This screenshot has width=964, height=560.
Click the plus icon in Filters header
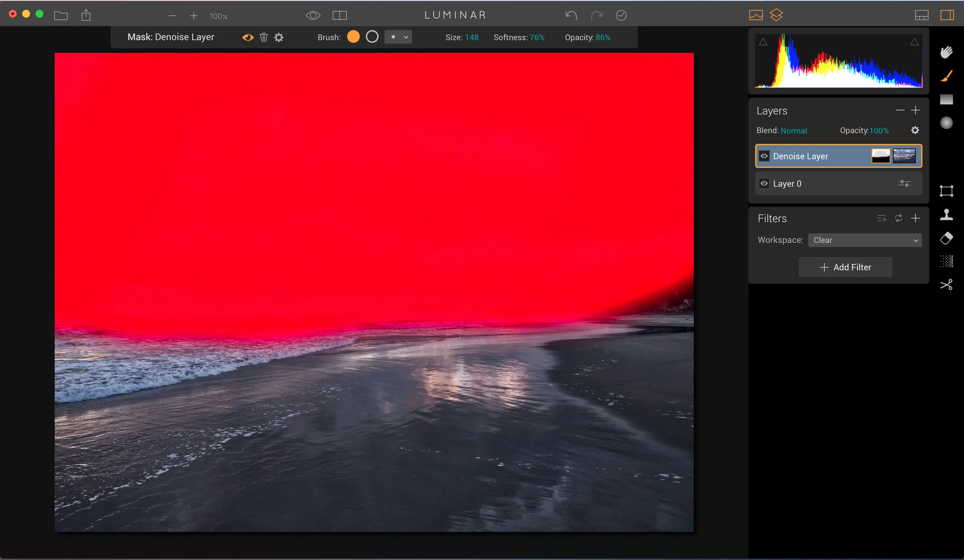coord(915,219)
